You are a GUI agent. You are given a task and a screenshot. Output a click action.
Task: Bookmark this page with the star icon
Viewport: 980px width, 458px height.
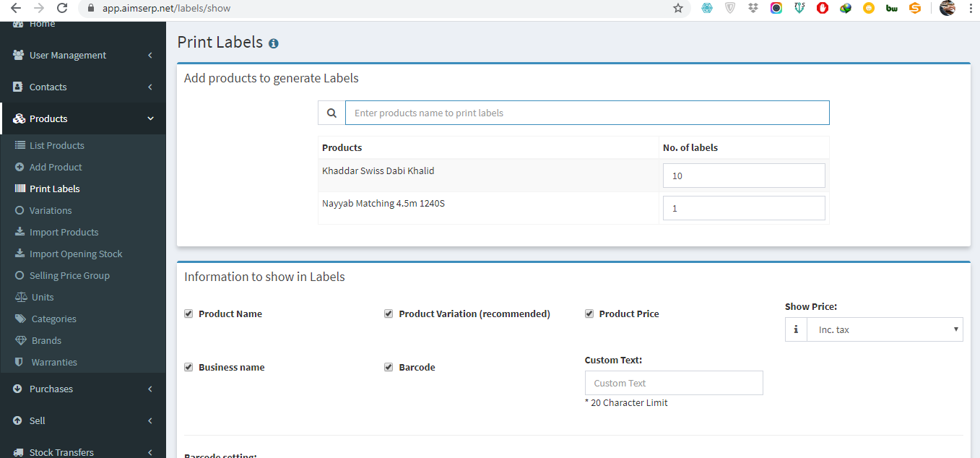[677, 8]
